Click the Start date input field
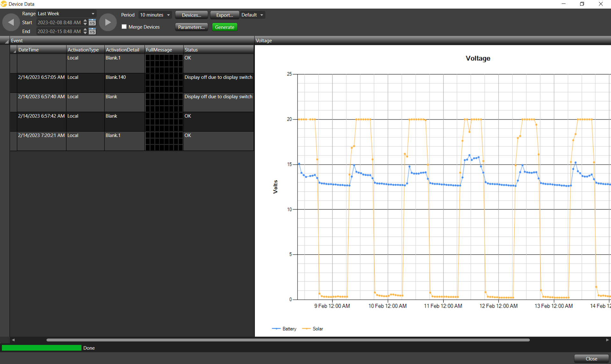The width and height of the screenshot is (611, 364). point(59,22)
